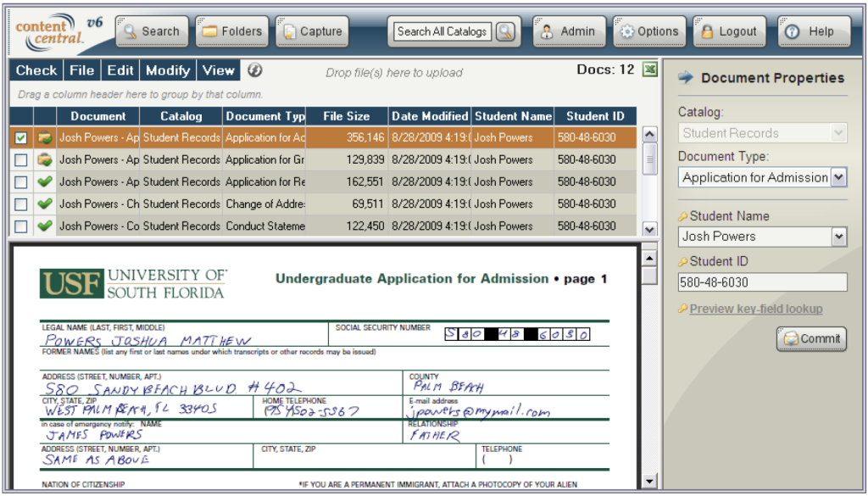The width and height of the screenshot is (868, 496).
Task: Open the Edit menu
Action: tap(120, 70)
